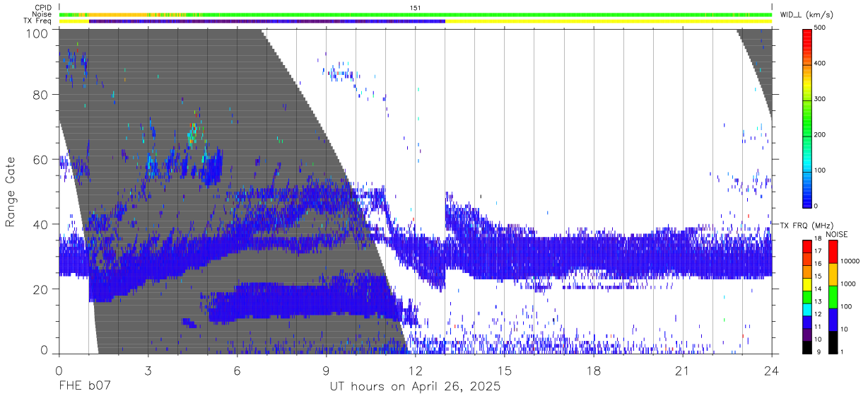The height and width of the screenshot is (401, 868).
Task: Click the 12 tick on UT hours axis
Action: 416,371
